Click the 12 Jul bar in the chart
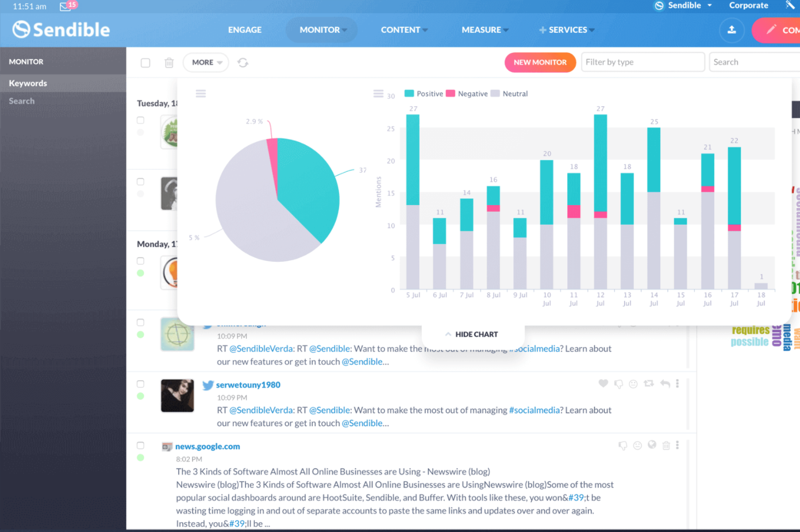800x532 pixels. [x=601, y=202]
